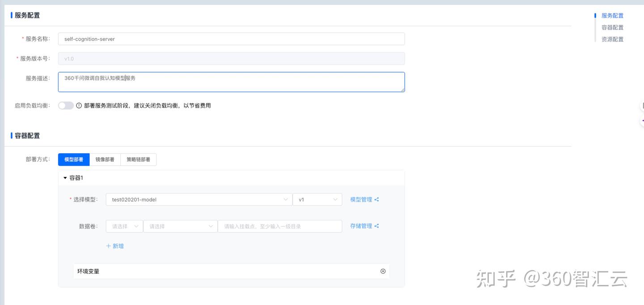Open 模型管理 via its link

(361, 199)
